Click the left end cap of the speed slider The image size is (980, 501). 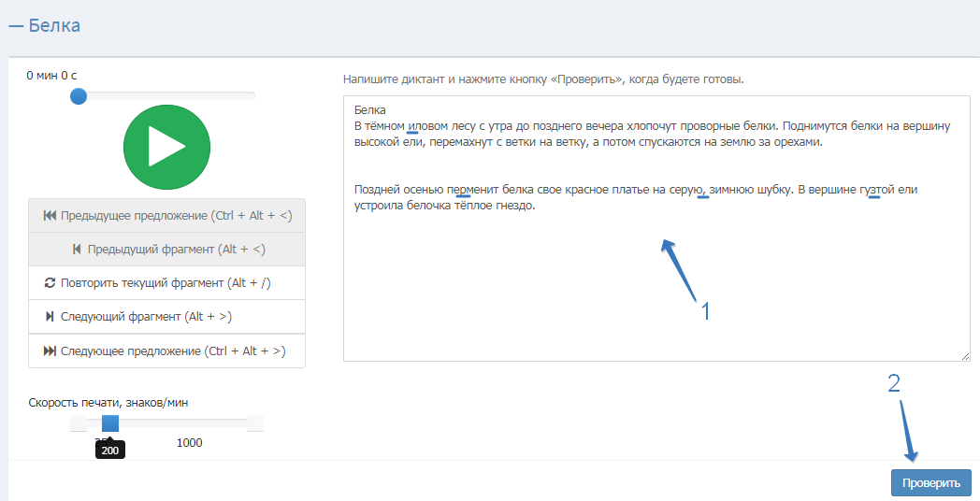(79, 424)
